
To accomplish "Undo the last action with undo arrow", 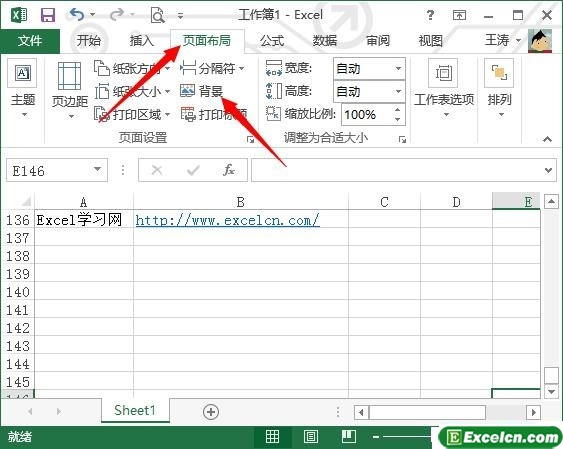I will click(77, 15).
